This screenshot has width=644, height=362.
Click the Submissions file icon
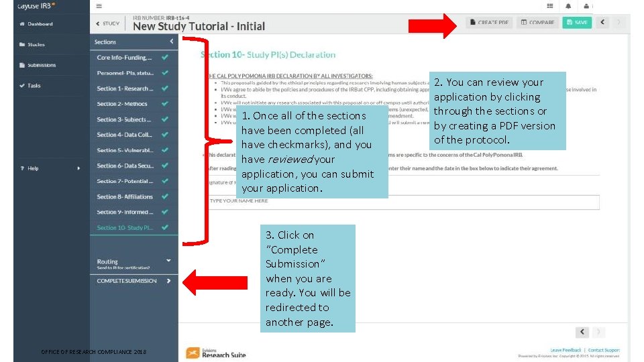click(21, 65)
